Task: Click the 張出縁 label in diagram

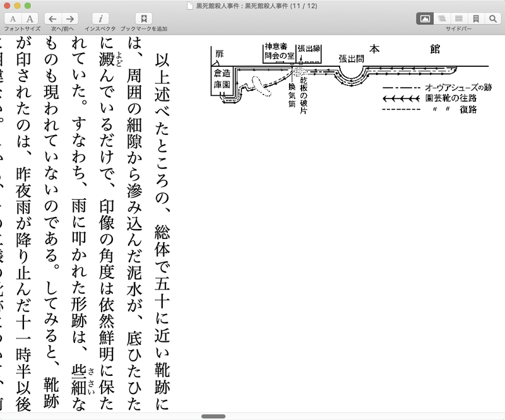Action: tap(309, 49)
